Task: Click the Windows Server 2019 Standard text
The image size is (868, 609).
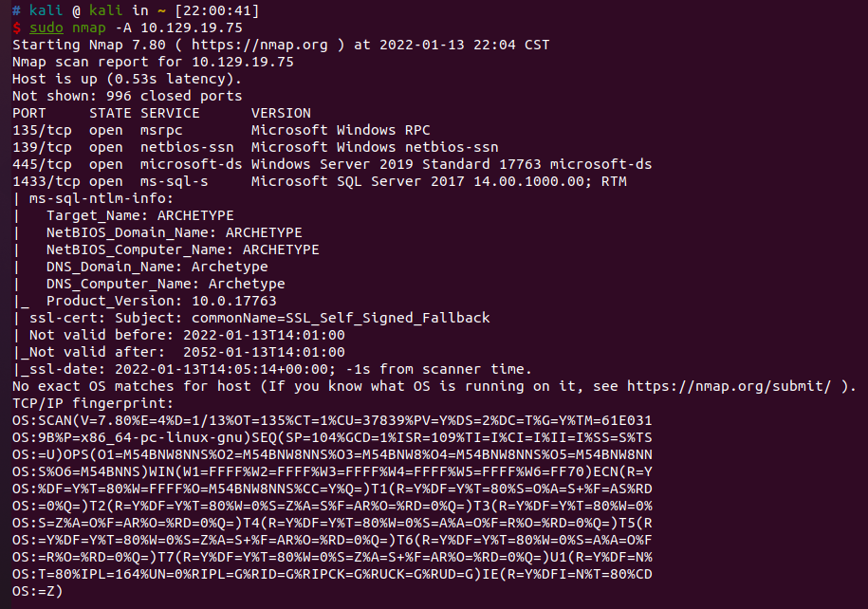Action: (x=370, y=164)
